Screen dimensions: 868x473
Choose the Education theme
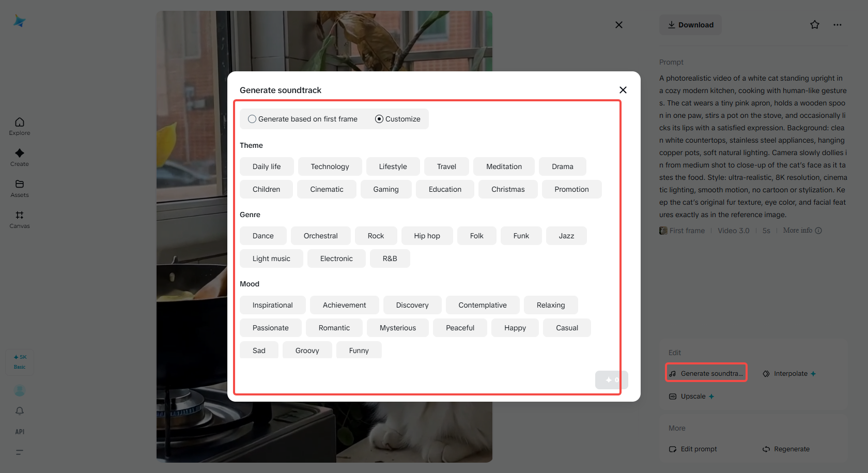click(445, 189)
